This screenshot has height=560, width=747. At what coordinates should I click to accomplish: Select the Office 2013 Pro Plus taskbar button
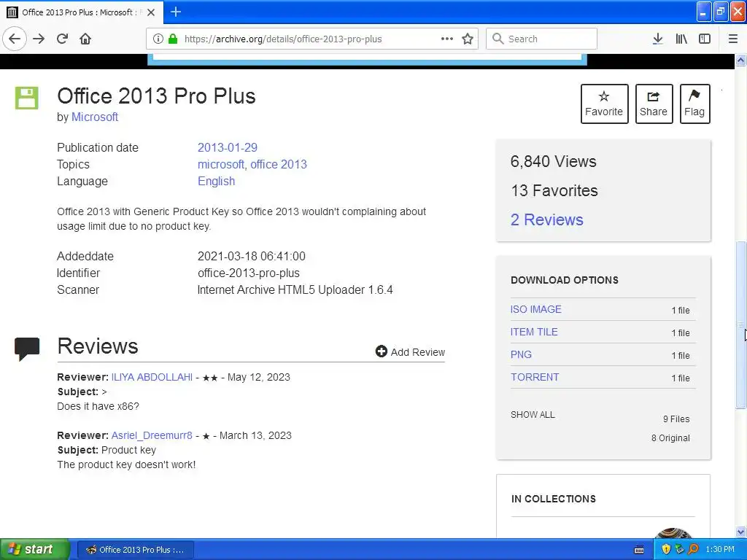pos(135,550)
